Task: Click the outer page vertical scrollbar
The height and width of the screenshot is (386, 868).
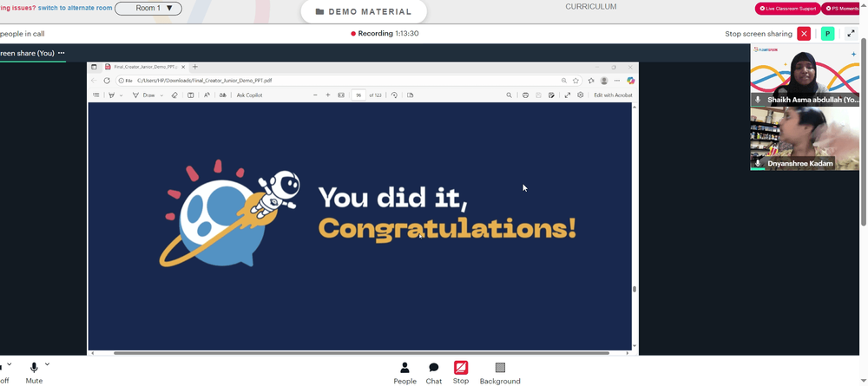Action: pyautogui.click(x=865, y=132)
